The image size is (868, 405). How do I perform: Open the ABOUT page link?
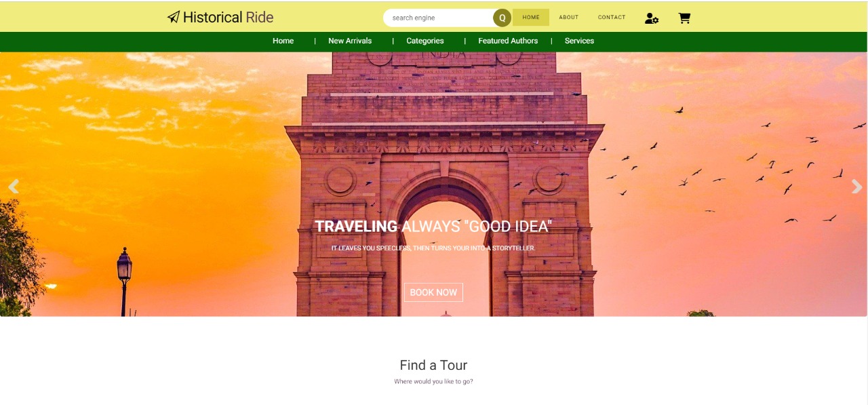click(568, 18)
